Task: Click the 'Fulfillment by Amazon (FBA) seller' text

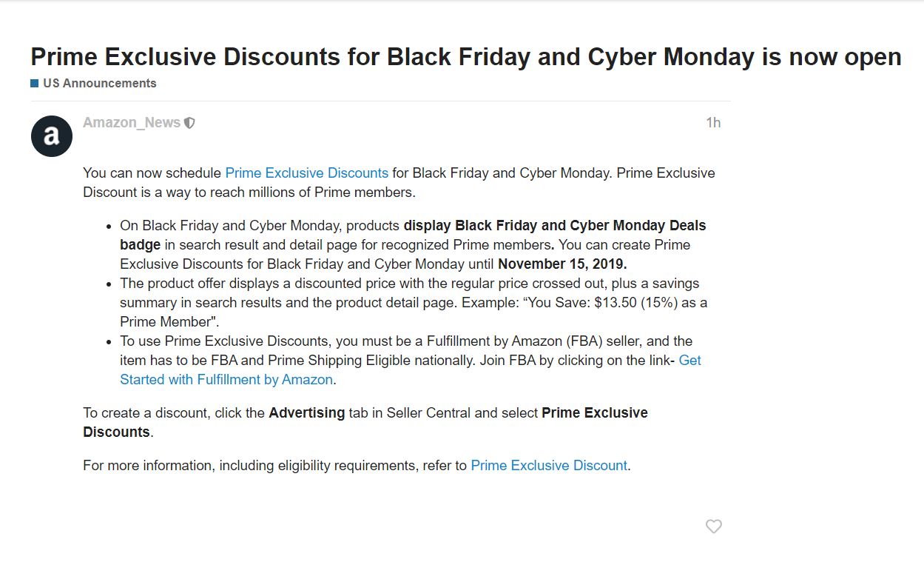Action: tap(527, 341)
